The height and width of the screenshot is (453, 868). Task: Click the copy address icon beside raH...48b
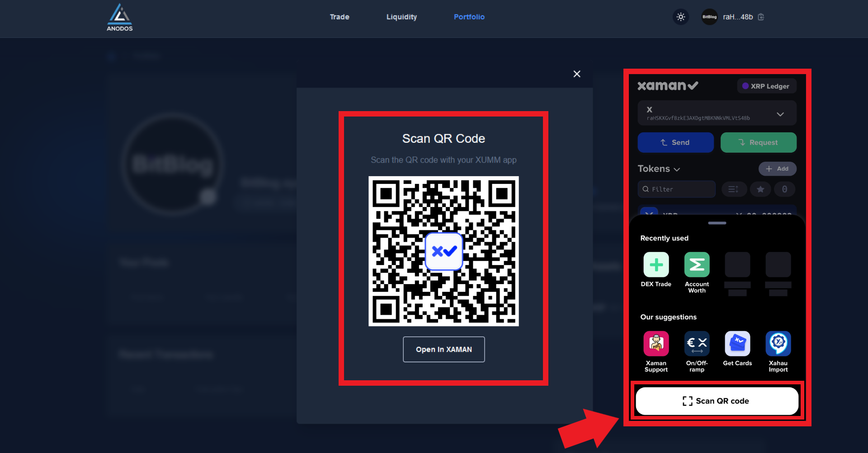(x=761, y=17)
